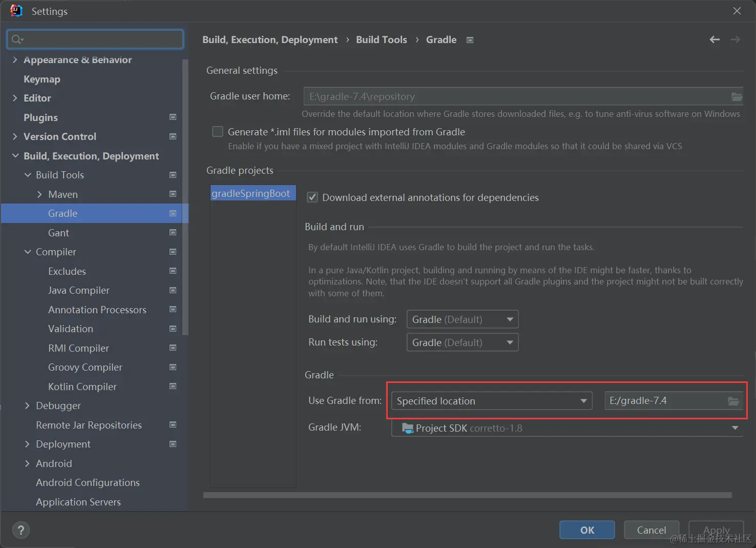This screenshot has width=756, height=548.
Task: Click project icon next to Excludes row
Action: (173, 271)
